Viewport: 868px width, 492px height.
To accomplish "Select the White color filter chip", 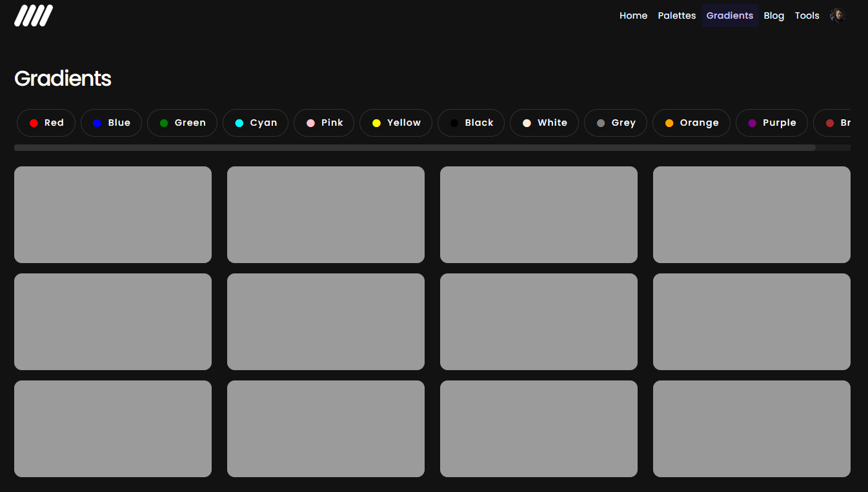I will (544, 123).
